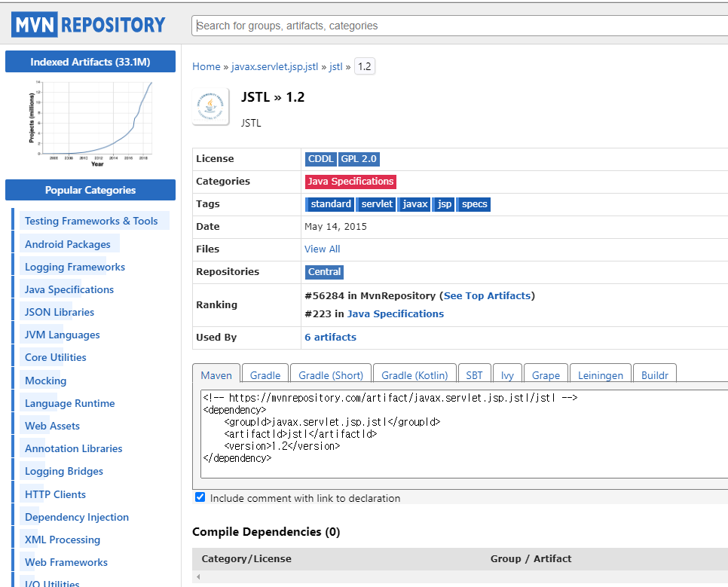Viewport: 728px width, 587px height.
Task: Click the MVN Repository logo
Action: click(x=88, y=25)
